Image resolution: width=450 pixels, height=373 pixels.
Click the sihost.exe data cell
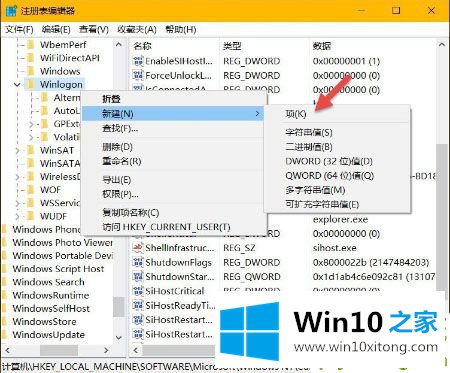tap(334, 248)
